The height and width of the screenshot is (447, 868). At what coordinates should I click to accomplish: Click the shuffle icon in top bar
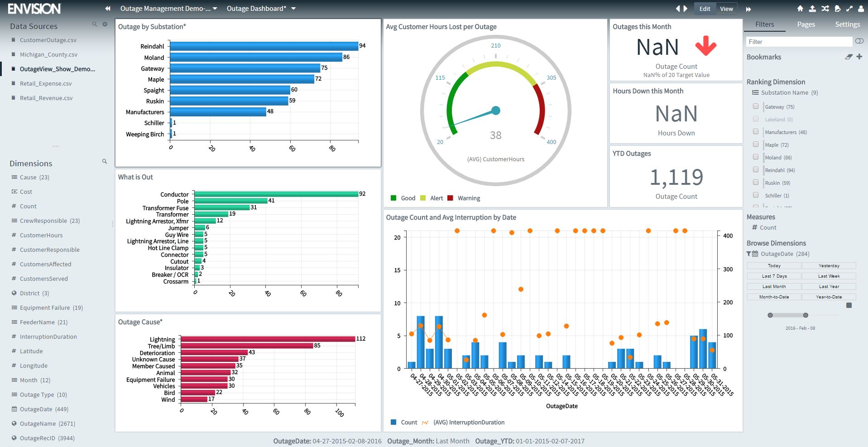[x=825, y=9]
